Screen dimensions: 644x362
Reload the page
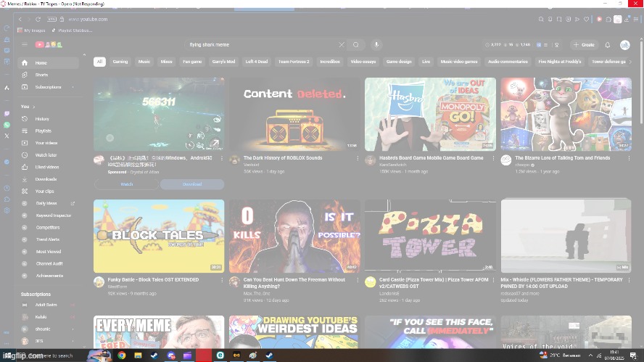pos(38,20)
